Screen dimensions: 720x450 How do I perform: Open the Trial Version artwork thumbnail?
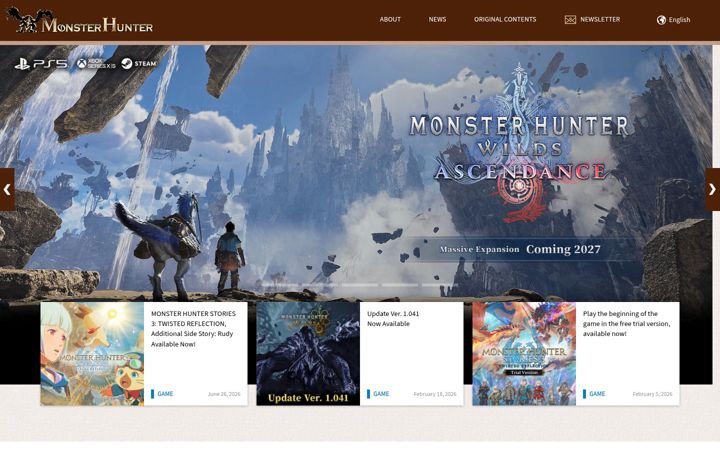point(524,354)
